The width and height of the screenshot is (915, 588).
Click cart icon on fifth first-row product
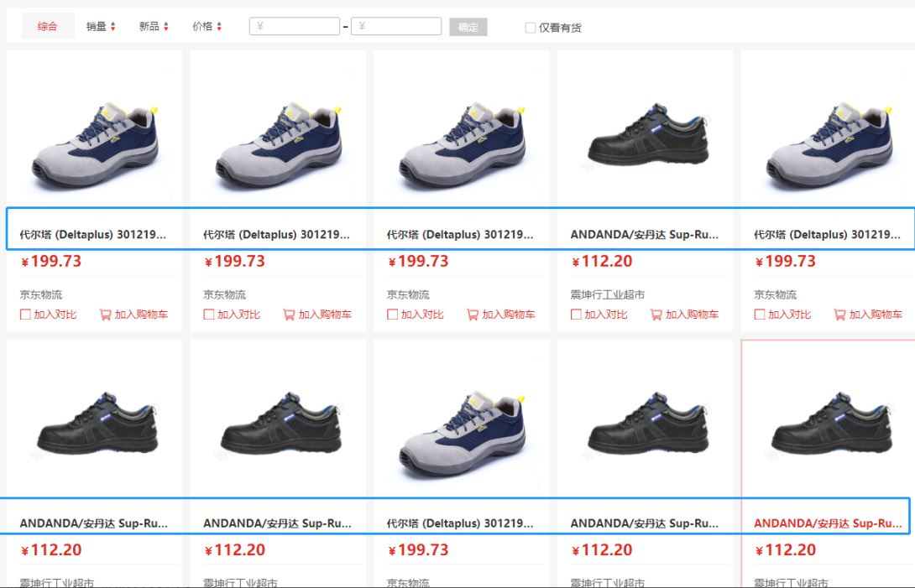click(x=839, y=315)
